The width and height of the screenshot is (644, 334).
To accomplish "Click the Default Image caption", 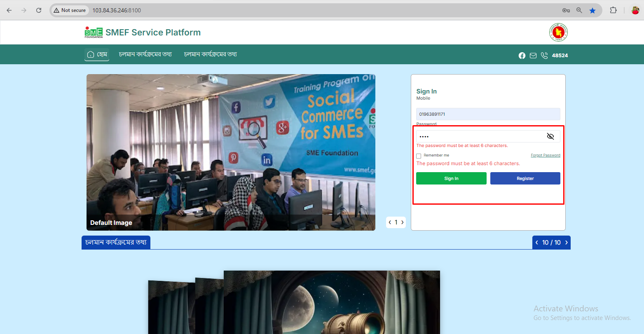I will tap(111, 223).
